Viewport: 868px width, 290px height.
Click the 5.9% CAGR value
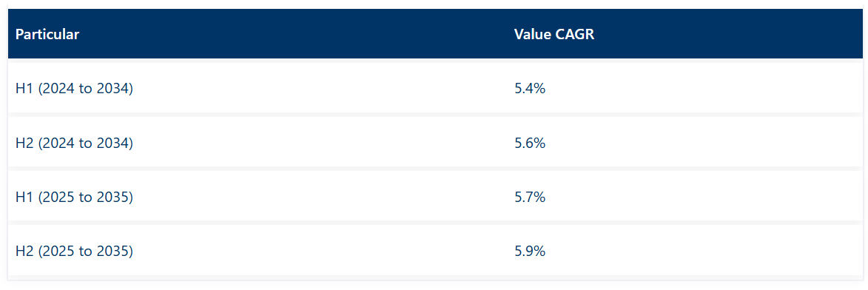coord(530,251)
